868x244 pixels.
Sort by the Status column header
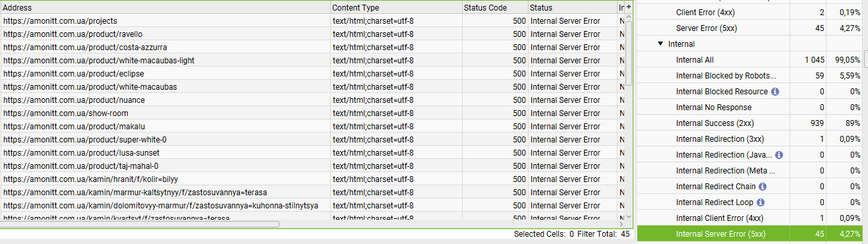[x=572, y=7]
